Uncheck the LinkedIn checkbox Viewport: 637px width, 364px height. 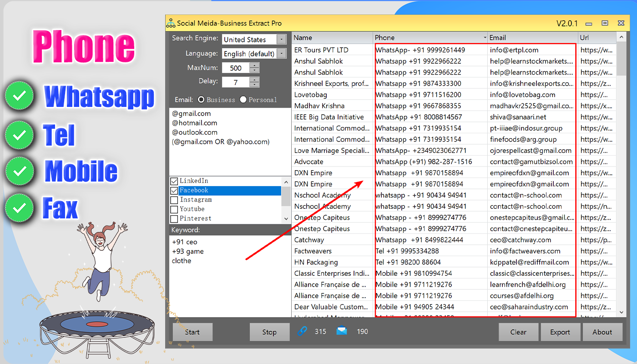[174, 181]
